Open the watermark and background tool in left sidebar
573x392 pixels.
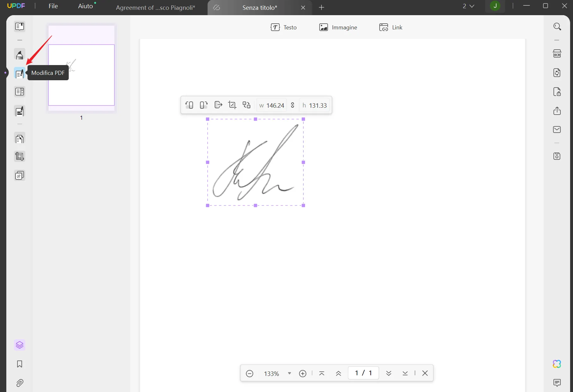coord(20,175)
